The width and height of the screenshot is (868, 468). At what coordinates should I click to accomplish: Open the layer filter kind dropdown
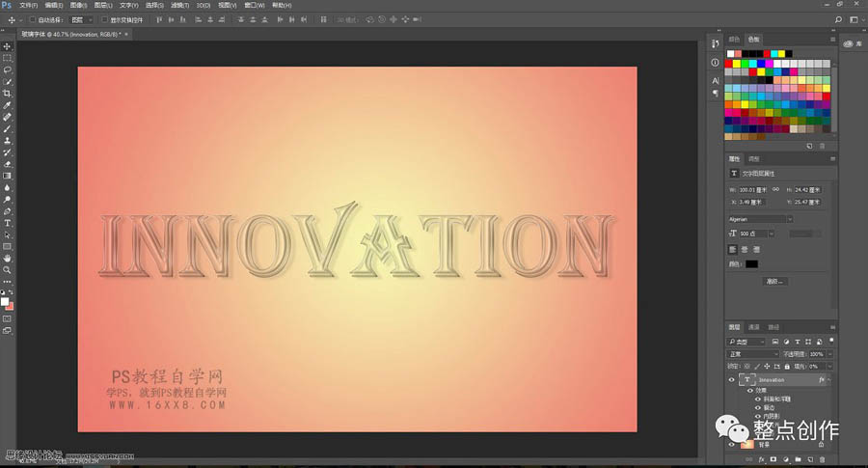point(746,342)
